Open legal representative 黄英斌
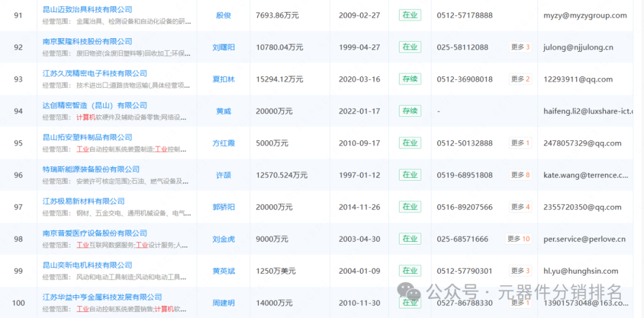The width and height of the screenshot is (644, 318). (x=224, y=271)
